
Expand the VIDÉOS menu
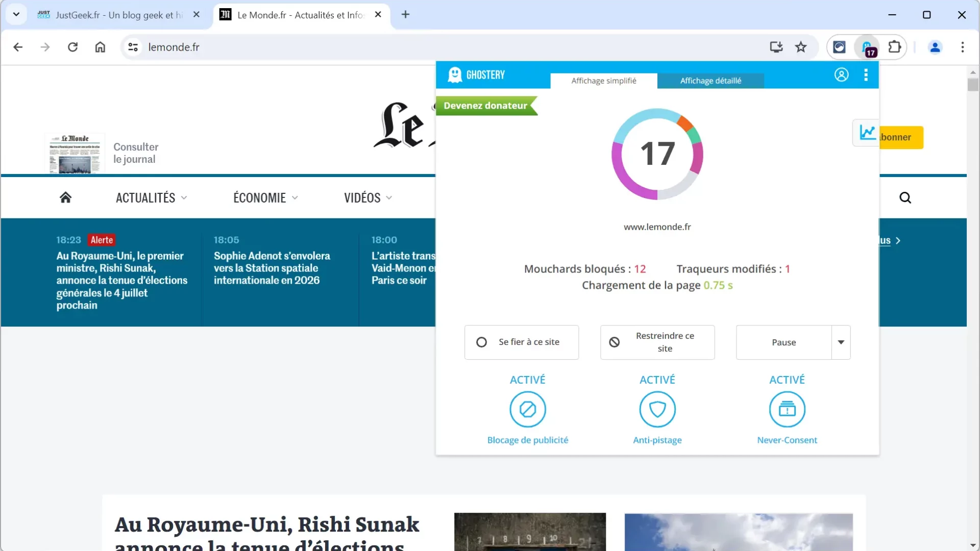coord(368,197)
